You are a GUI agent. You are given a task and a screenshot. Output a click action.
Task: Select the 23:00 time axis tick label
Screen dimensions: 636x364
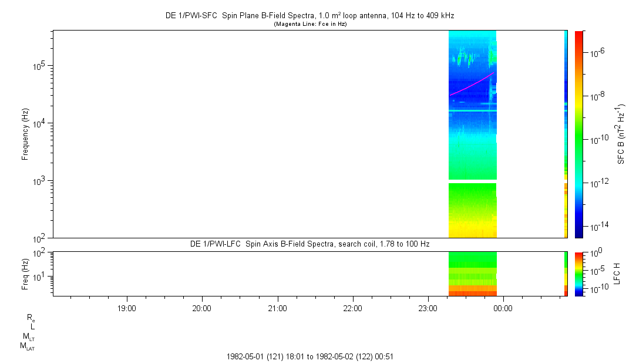[428, 308]
